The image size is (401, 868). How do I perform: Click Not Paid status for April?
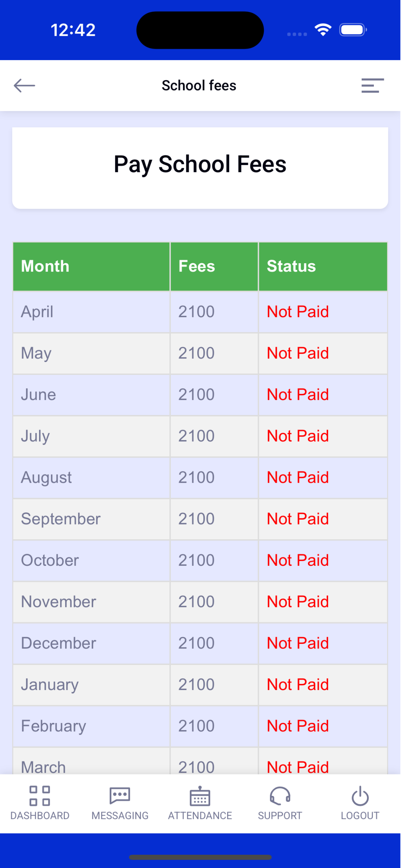pyautogui.click(x=298, y=312)
